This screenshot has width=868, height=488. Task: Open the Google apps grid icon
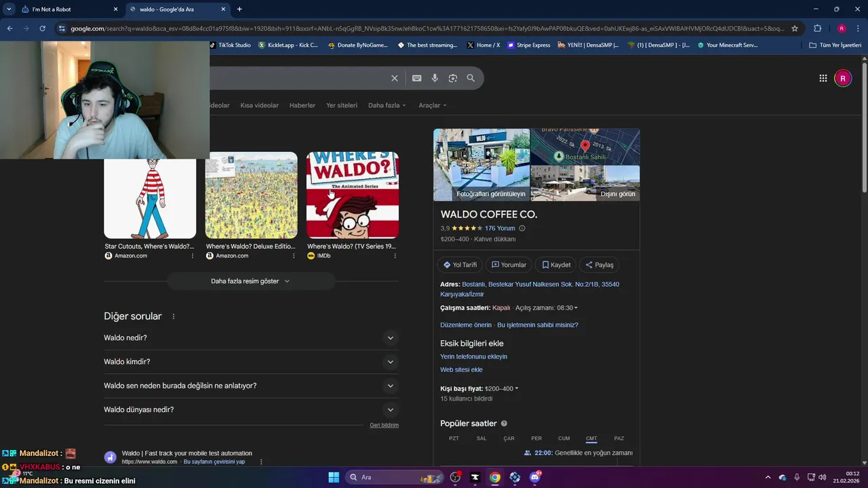pyautogui.click(x=823, y=78)
